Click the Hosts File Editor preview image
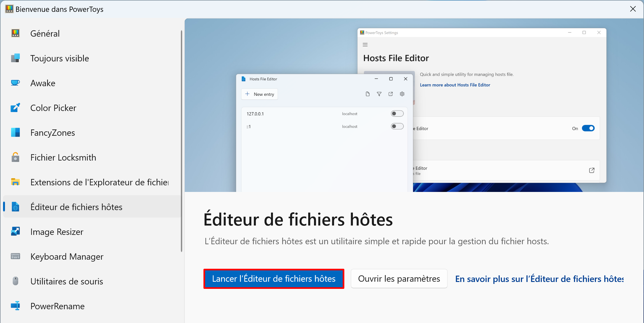 pos(414,105)
